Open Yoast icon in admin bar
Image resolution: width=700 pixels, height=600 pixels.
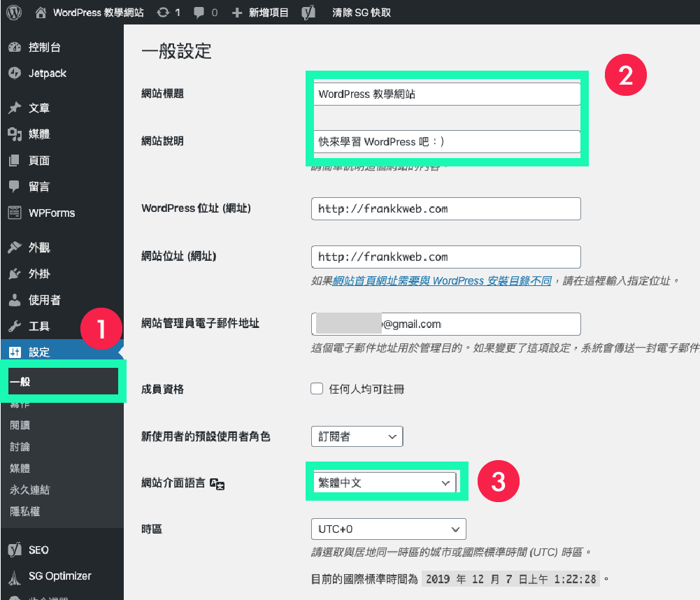(308, 13)
